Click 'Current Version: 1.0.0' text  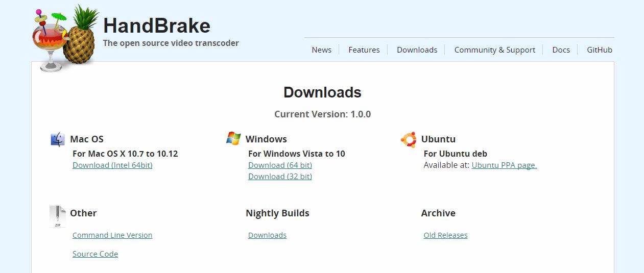[322, 114]
